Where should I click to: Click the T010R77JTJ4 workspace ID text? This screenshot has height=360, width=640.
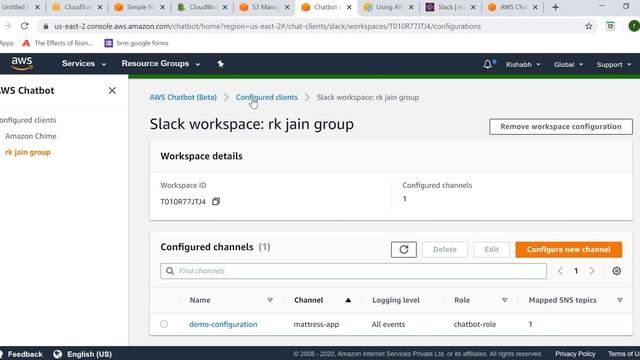183,202
